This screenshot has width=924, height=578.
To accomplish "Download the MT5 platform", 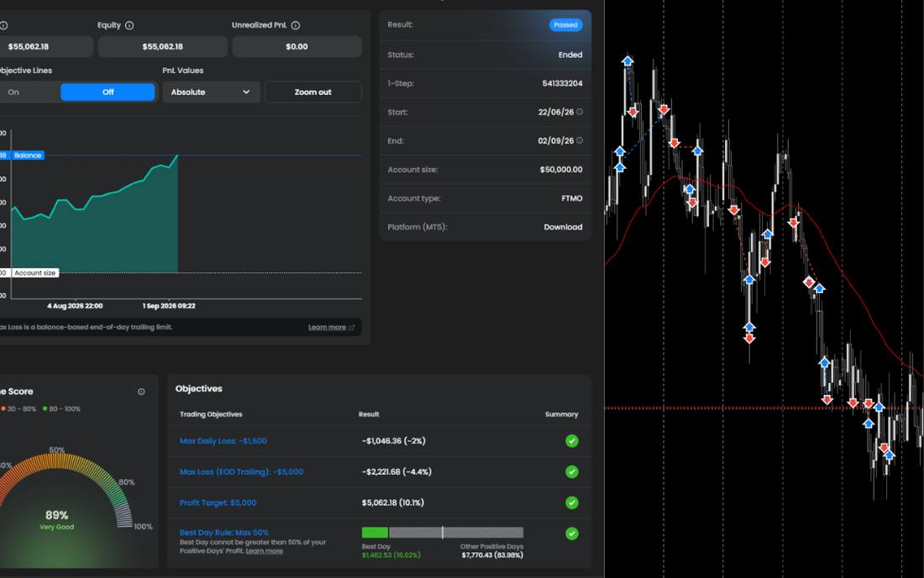I will tap(563, 227).
